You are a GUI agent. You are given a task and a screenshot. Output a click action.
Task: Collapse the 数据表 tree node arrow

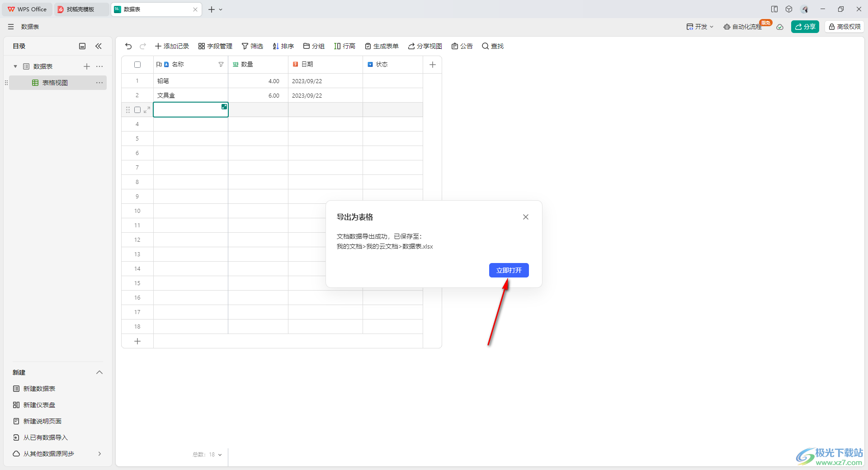point(15,66)
